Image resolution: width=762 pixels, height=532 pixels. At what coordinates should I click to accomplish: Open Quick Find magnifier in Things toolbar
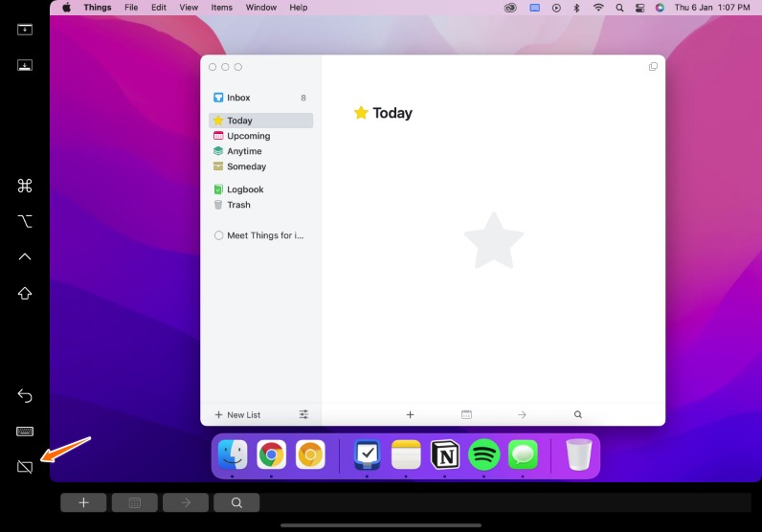pos(578,414)
